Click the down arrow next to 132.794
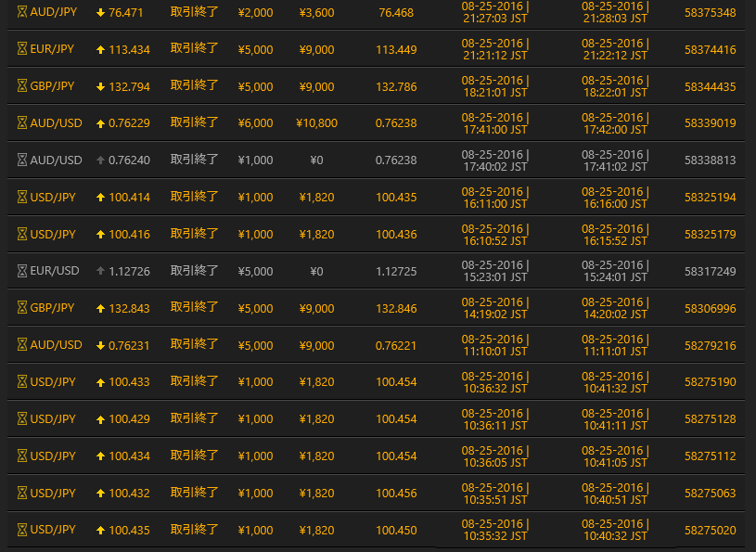The width and height of the screenshot is (756, 552). tap(100, 86)
